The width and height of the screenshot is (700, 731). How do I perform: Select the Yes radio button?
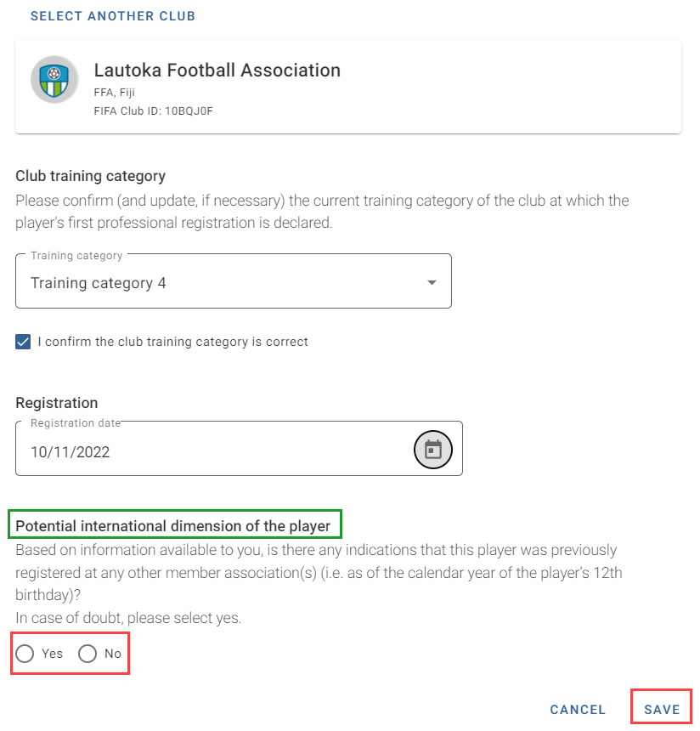pos(25,654)
